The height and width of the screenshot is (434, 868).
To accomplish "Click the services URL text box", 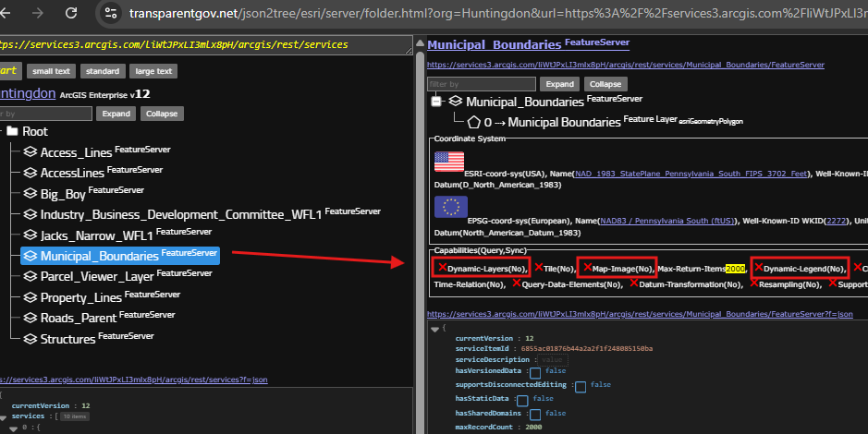I will coord(206,44).
